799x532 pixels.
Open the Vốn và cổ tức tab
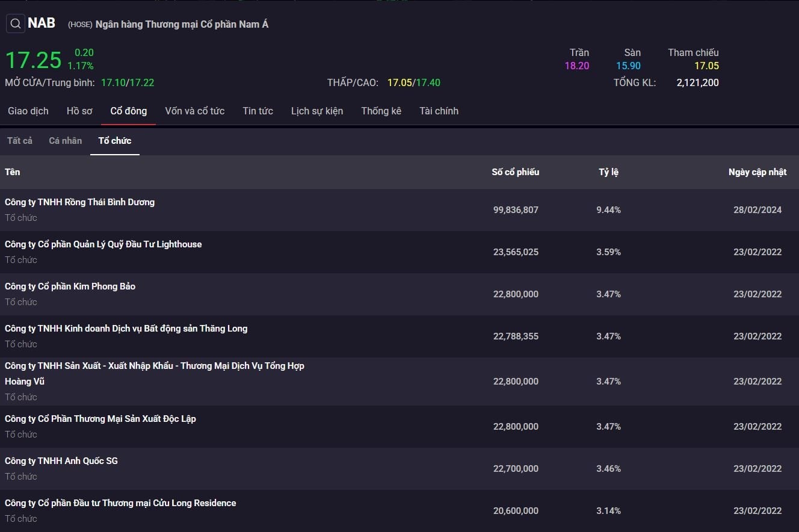194,111
